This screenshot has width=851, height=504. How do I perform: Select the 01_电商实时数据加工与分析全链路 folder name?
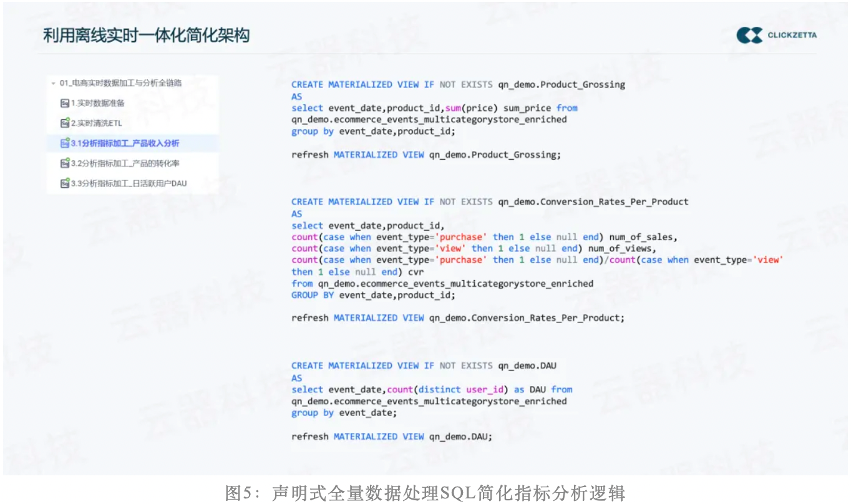pyautogui.click(x=120, y=83)
